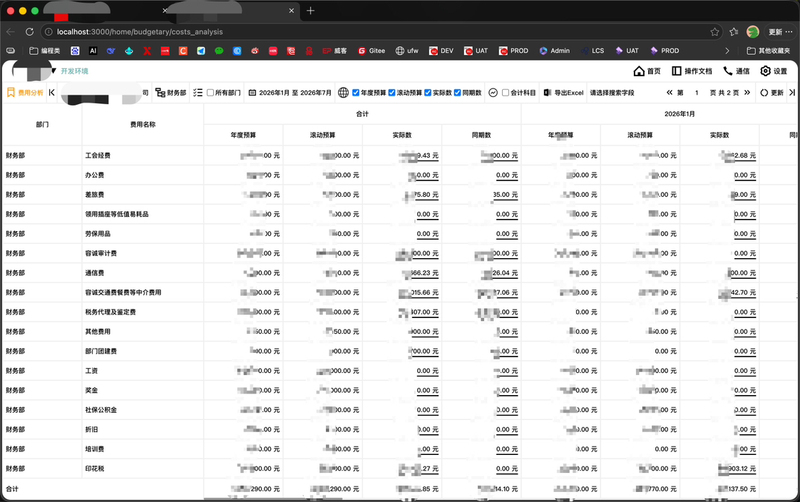Viewport: 800px width, 502px height.
Task: Click the 导出Excel button text
Action: [569, 93]
